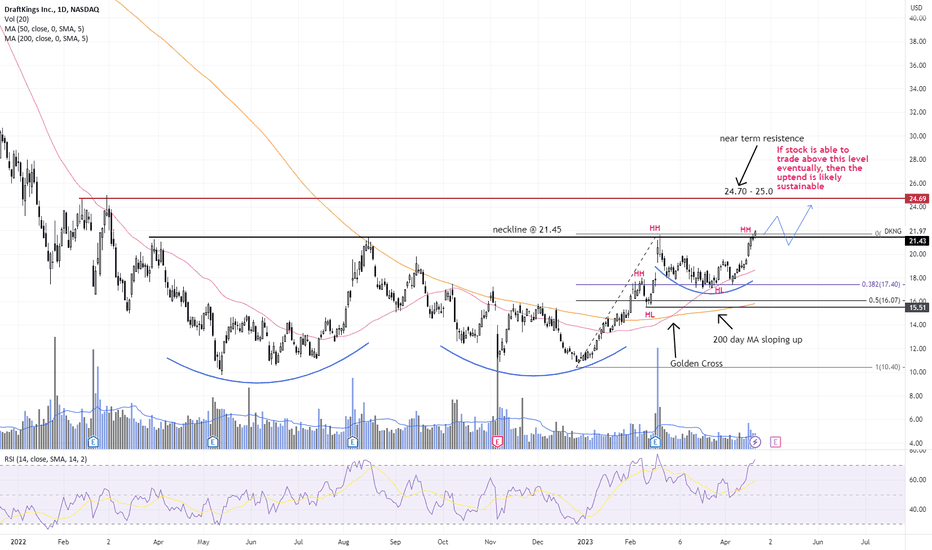This screenshot has width=932, height=550.
Task: Click the 2022 label on time axis
Action: coord(18,542)
